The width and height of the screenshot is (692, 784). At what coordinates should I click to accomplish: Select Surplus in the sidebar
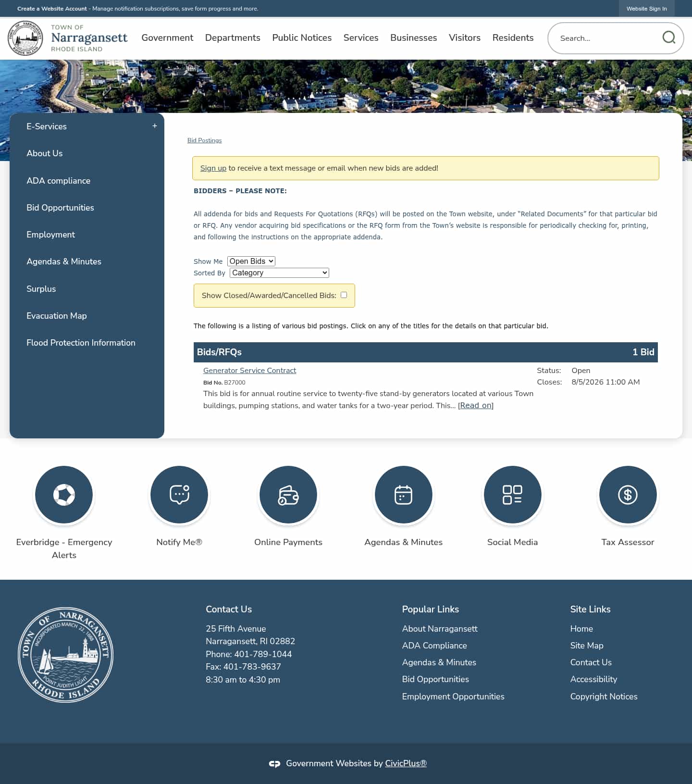point(41,289)
